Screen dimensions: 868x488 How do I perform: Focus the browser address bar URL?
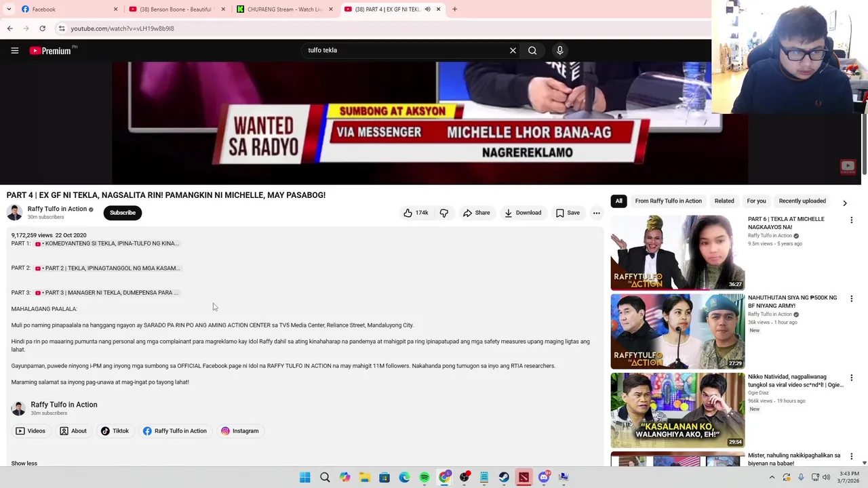(x=122, y=28)
